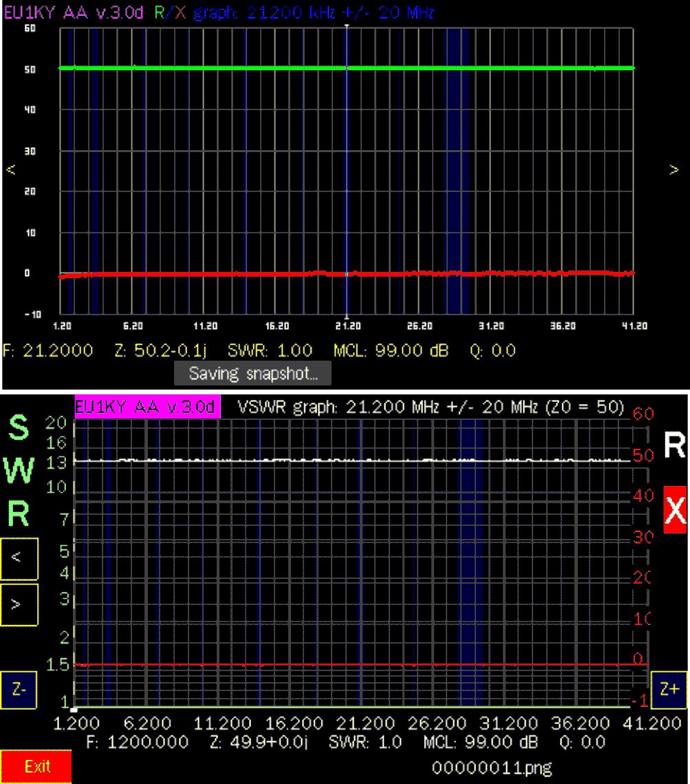Viewport: 690px width, 784px height.
Task: Click the left arrow on the R/X graph
Action: pyautogui.click(x=10, y=170)
